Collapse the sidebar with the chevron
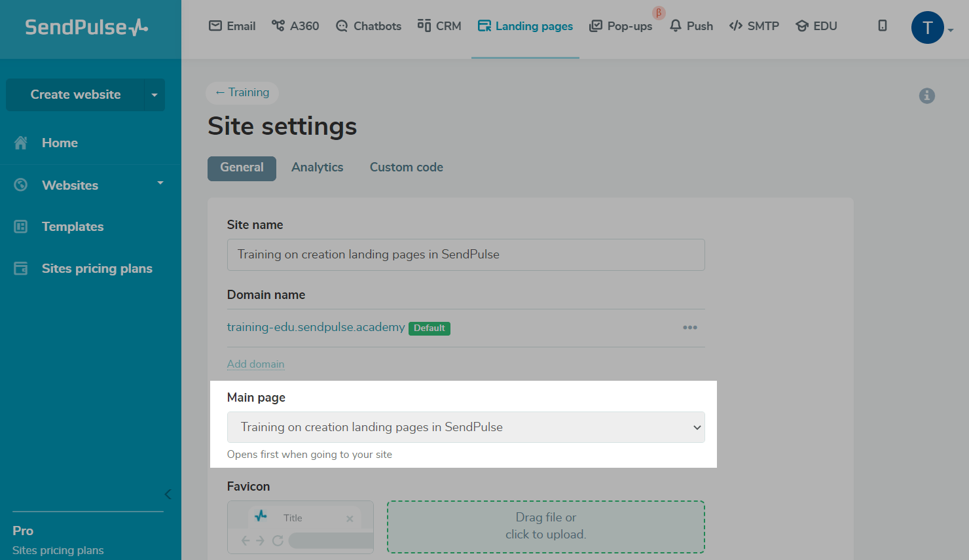The height and width of the screenshot is (560, 969). coord(168,494)
